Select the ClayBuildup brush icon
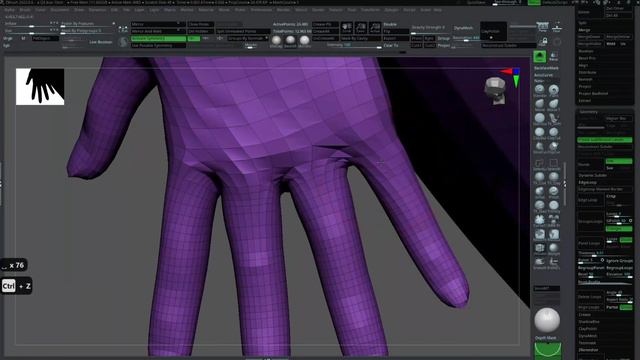 (x=540, y=132)
